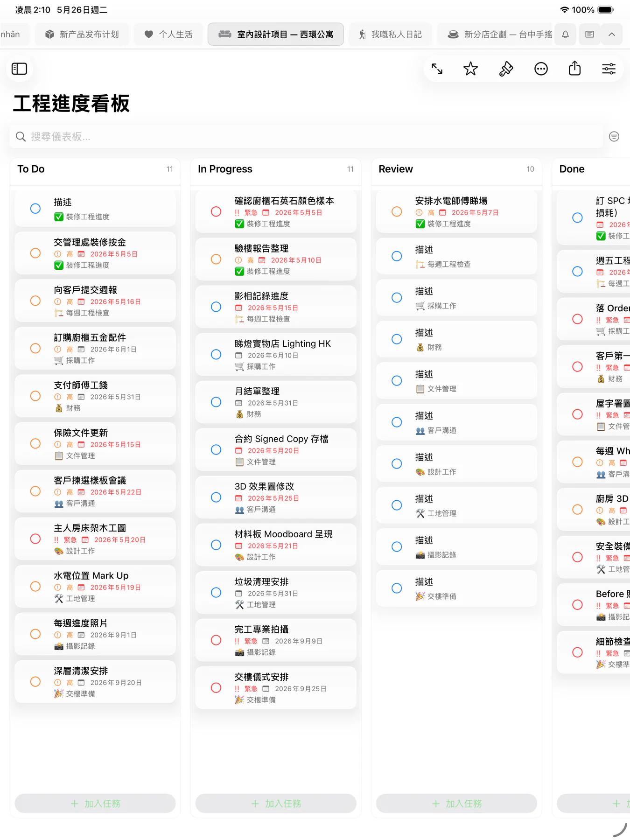
Task: Click 每週工程檢查 tag under 向客戶提交週報
Action: pos(82,313)
